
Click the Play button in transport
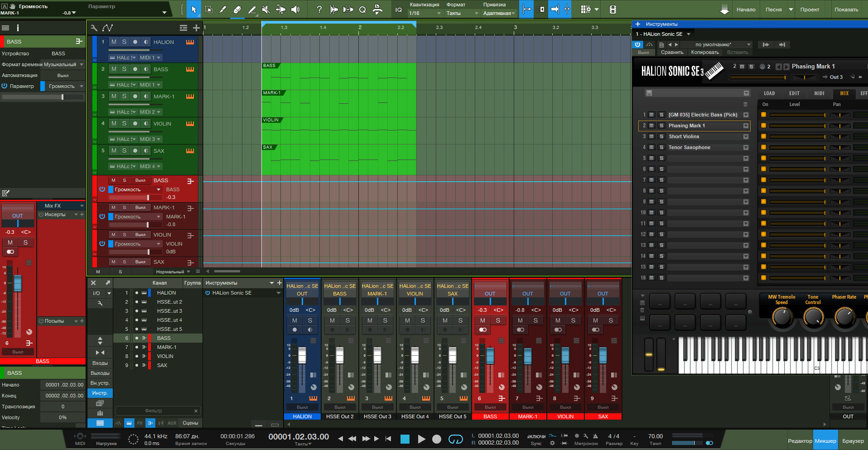coord(421,439)
